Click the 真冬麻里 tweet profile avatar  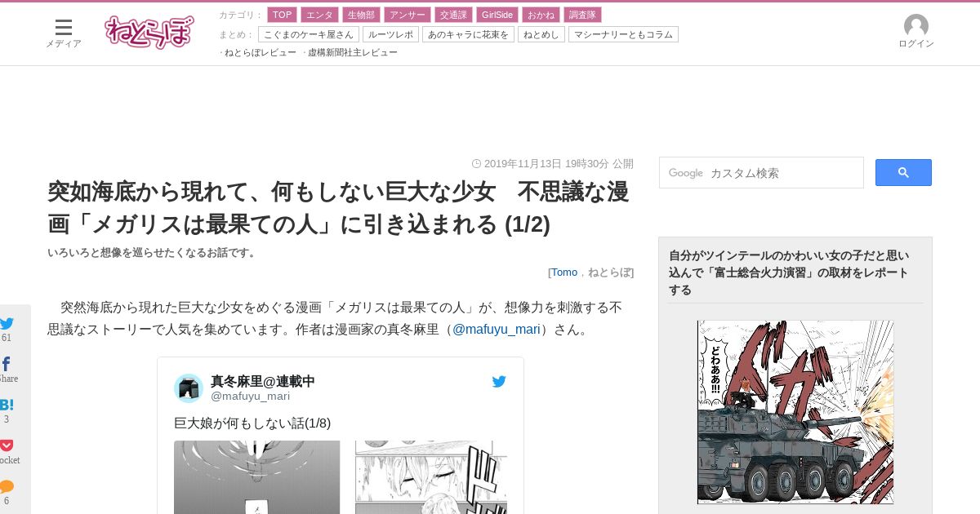click(189, 388)
